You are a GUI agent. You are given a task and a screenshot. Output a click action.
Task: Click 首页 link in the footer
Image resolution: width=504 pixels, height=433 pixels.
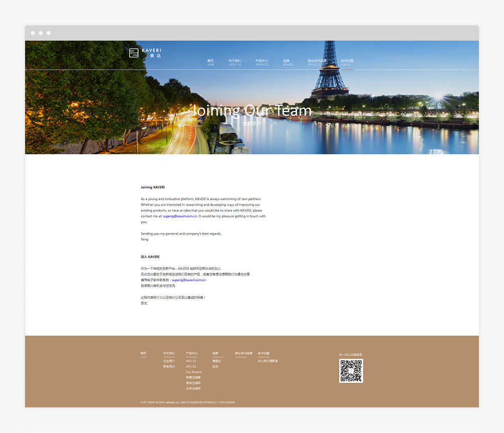[x=144, y=353]
